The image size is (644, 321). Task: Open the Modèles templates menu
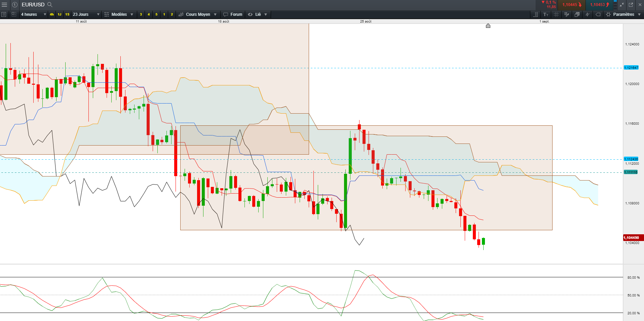119,14
